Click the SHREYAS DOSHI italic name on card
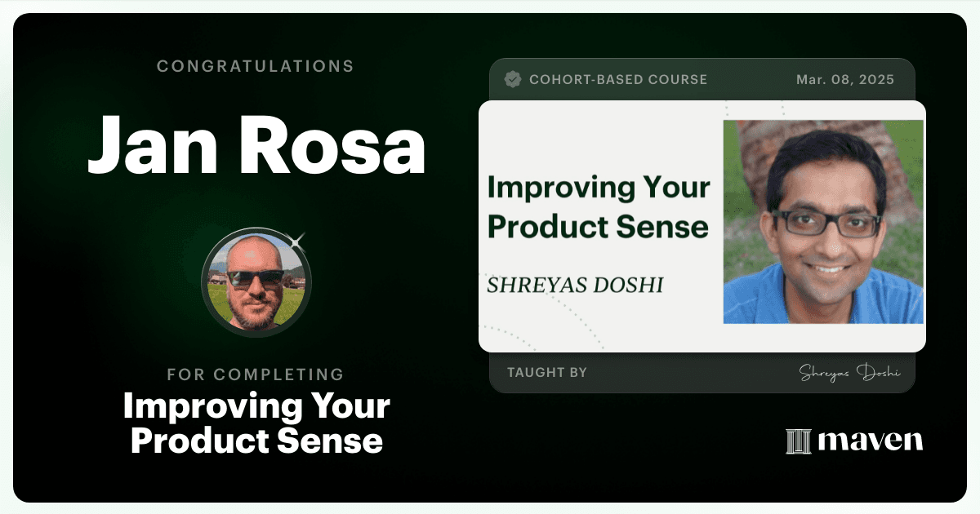 pos(575,285)
